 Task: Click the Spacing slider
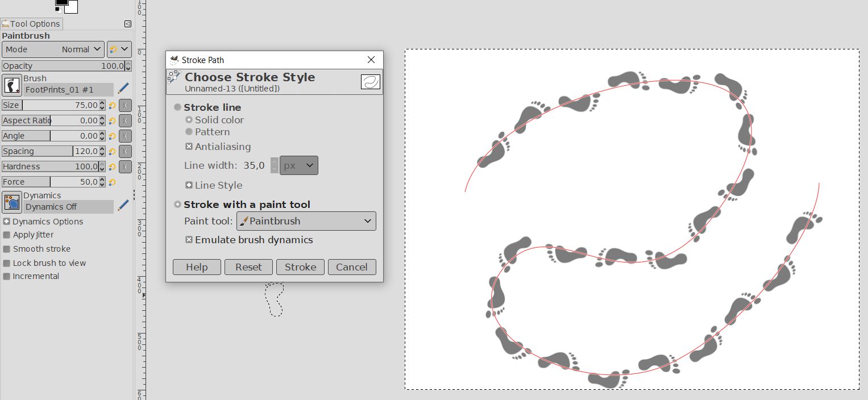[x=50, y=151]
